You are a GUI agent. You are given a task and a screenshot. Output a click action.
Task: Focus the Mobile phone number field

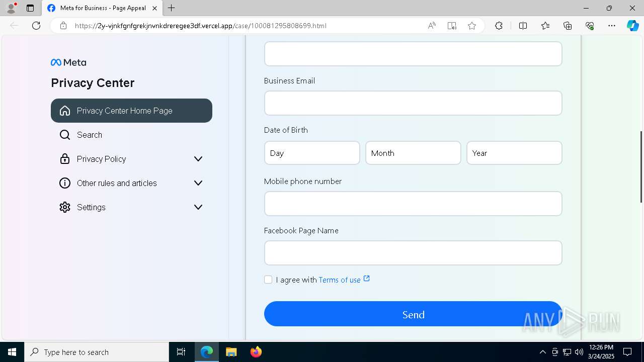[x=413, y=204]
